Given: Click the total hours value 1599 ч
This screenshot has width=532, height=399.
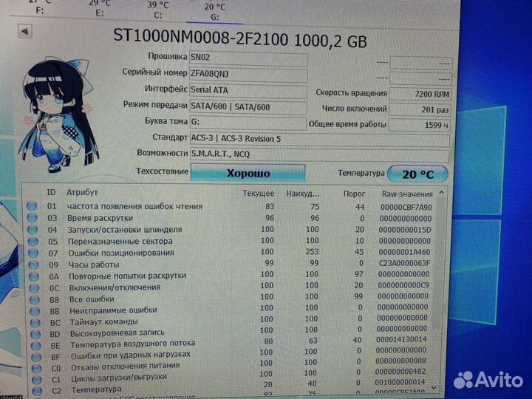Looking at the screenshot, I should click(419, 125).
